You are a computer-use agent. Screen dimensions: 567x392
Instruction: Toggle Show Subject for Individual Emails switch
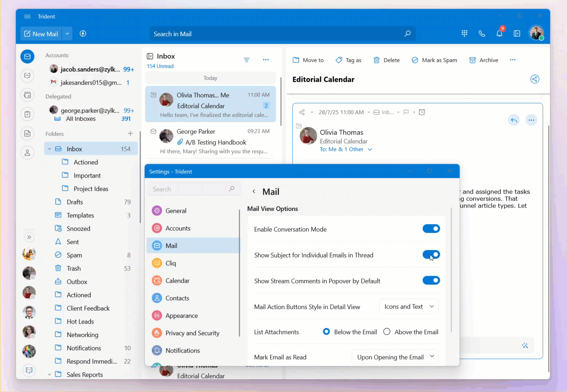[431, 255]
